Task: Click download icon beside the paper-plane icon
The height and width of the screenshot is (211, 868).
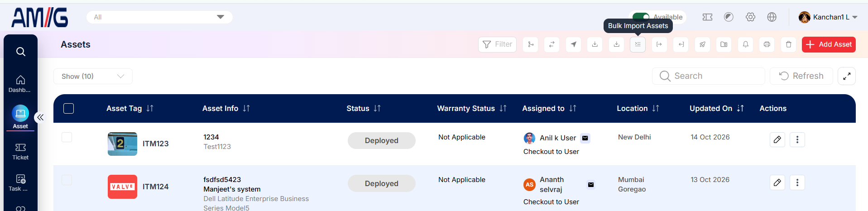Action: point(595,44)
